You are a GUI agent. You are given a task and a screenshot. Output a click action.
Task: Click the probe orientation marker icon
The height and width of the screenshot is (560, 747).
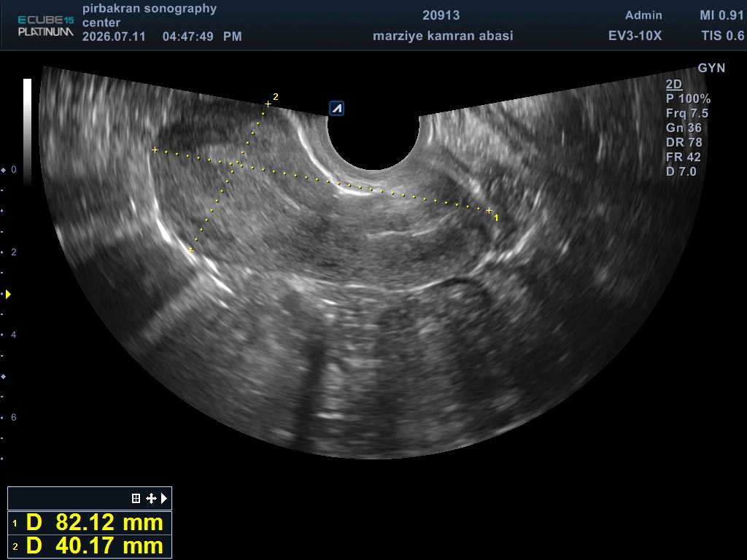[x=337, y=109]
